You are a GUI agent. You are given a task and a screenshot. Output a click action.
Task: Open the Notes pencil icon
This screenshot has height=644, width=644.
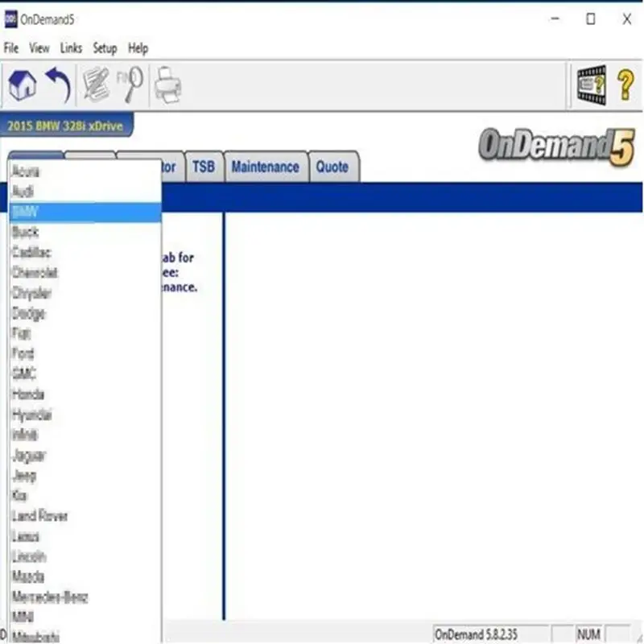(97, 85)
